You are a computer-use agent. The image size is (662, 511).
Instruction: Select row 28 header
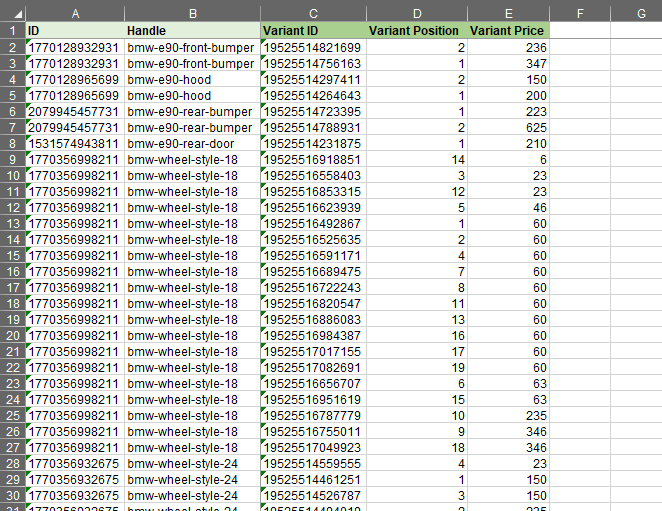(13, 463)
